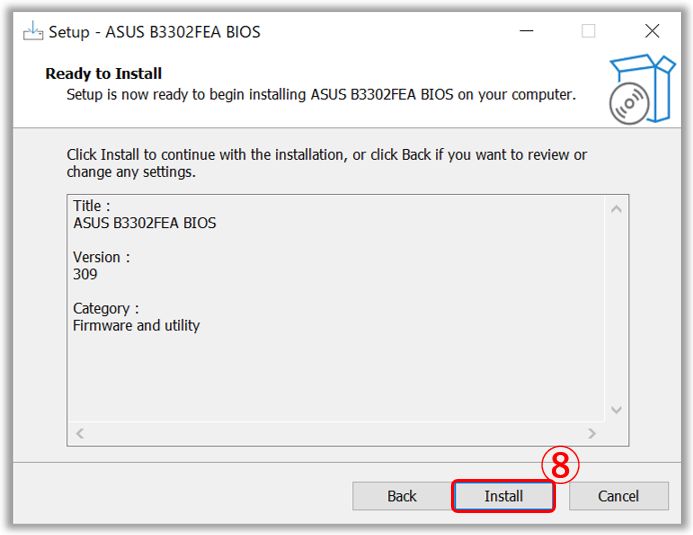Viewport: 693px width, 535px height.
Task: Click the scroll left arrow in summary box
Action: 80,433
